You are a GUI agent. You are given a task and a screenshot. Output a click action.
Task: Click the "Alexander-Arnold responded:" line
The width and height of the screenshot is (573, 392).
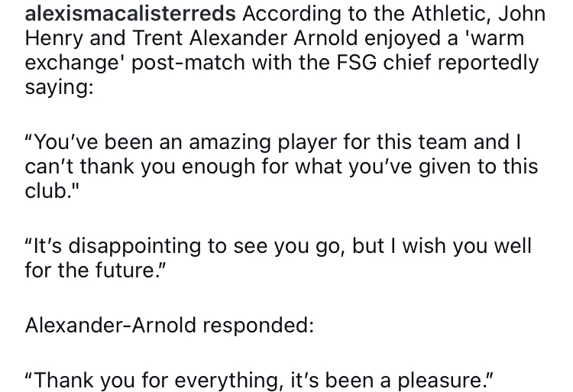170,324
